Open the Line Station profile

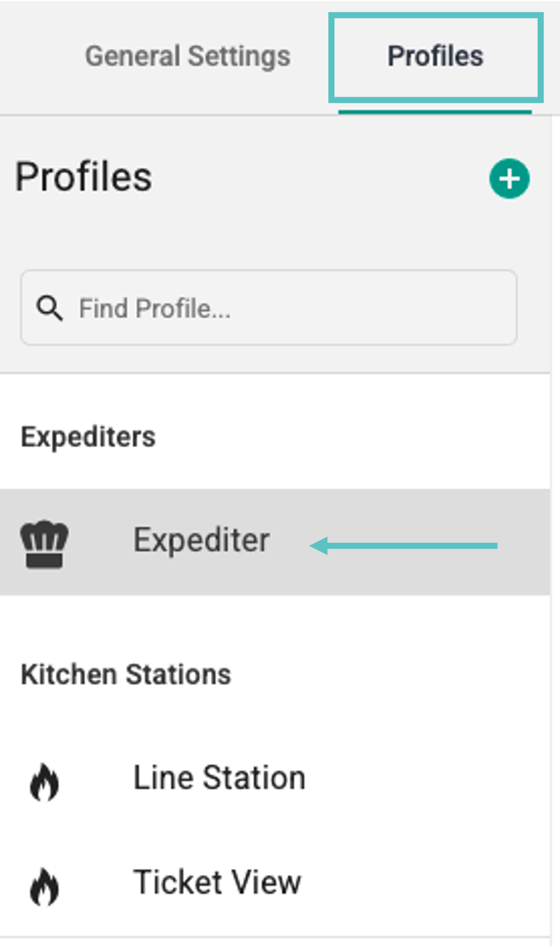pos(219,778)
